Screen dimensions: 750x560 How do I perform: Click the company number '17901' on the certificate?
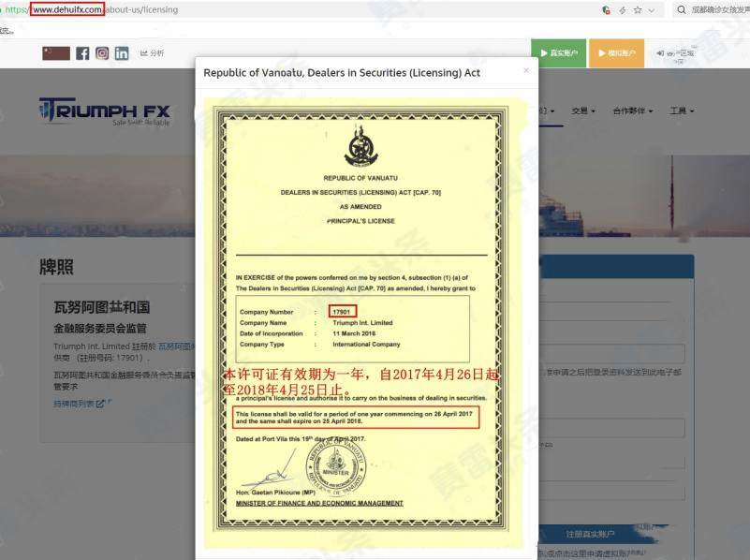342,312
